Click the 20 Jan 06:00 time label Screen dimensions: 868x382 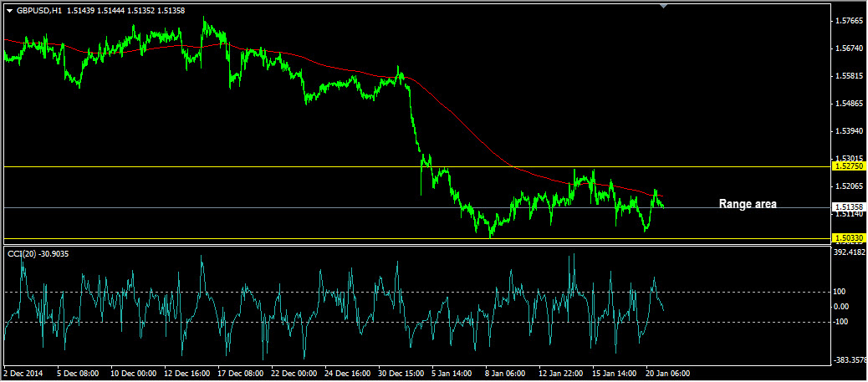[x=668, y=373]
